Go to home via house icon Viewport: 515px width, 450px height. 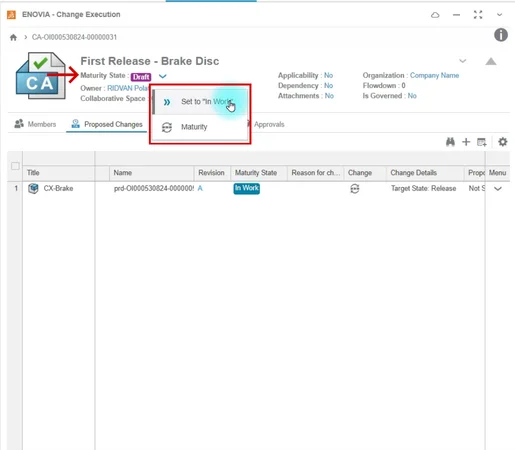(13, 37)
